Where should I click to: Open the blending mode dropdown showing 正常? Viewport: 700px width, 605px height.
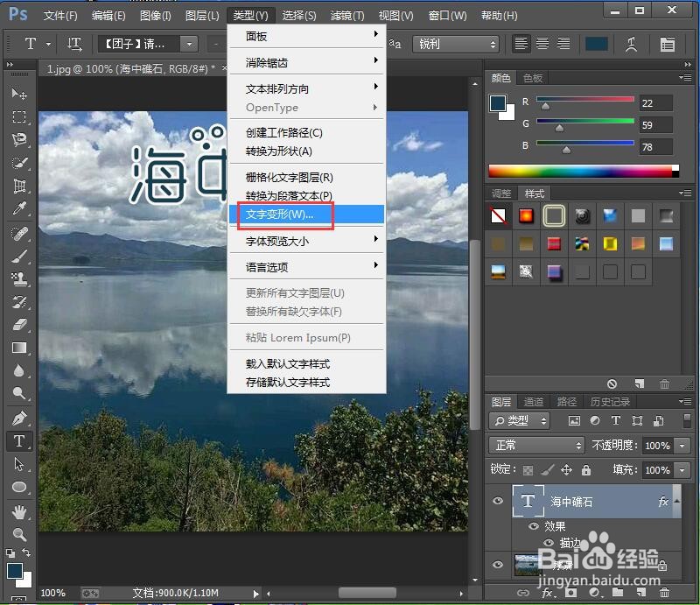click(x=535, y=446)
